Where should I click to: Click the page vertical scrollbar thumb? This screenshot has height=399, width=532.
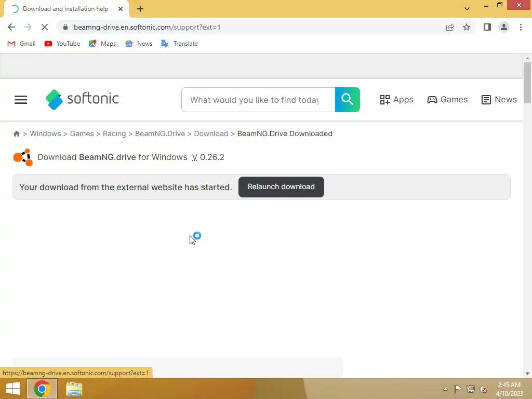pyautogui.click(x=527, y=83)
